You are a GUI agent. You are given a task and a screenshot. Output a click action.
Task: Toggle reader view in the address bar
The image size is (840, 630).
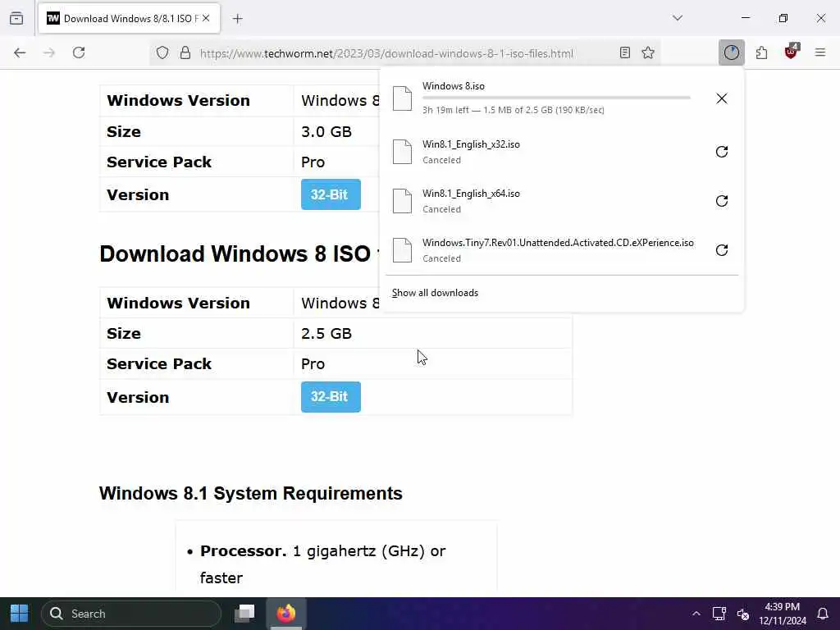click(624, 52)
